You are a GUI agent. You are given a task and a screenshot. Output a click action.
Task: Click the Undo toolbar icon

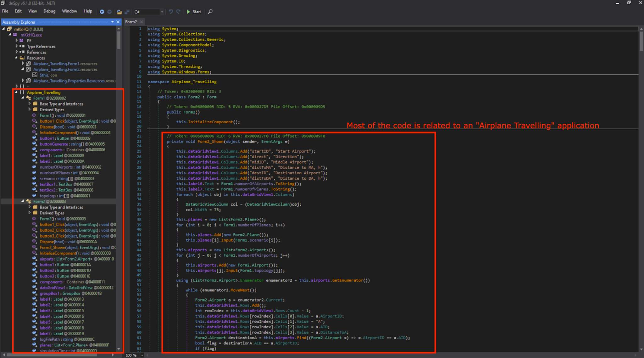pos(171,12)
